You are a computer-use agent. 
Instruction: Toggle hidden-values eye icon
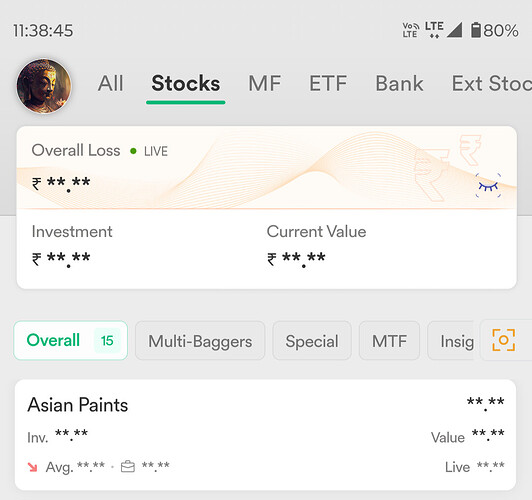pyautogui.click(x=488, y=185)
